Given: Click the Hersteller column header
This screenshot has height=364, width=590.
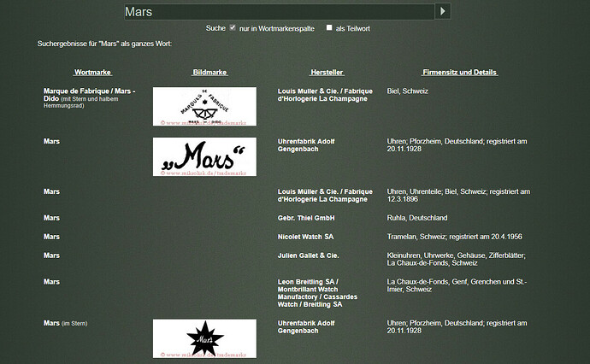Looking at the screenshot, I should [x=327, y=72].
